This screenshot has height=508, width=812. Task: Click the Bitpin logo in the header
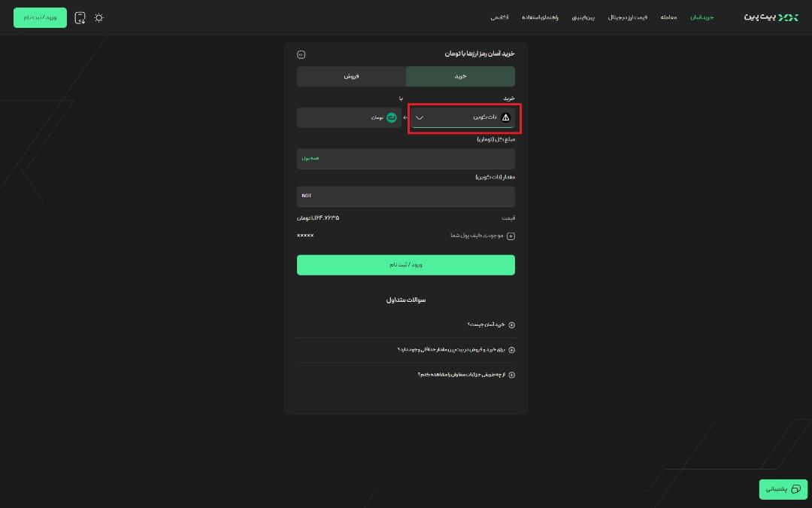pyautogui.click(x=771, y=17)
